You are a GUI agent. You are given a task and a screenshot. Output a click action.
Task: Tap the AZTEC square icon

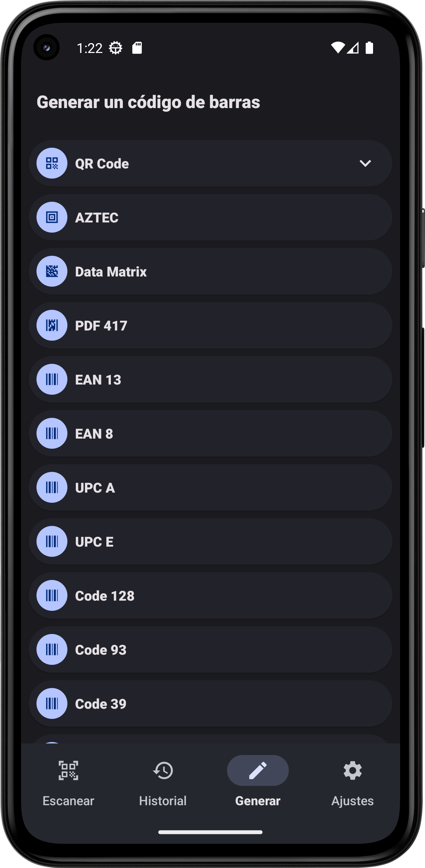(x=52, y=218)
